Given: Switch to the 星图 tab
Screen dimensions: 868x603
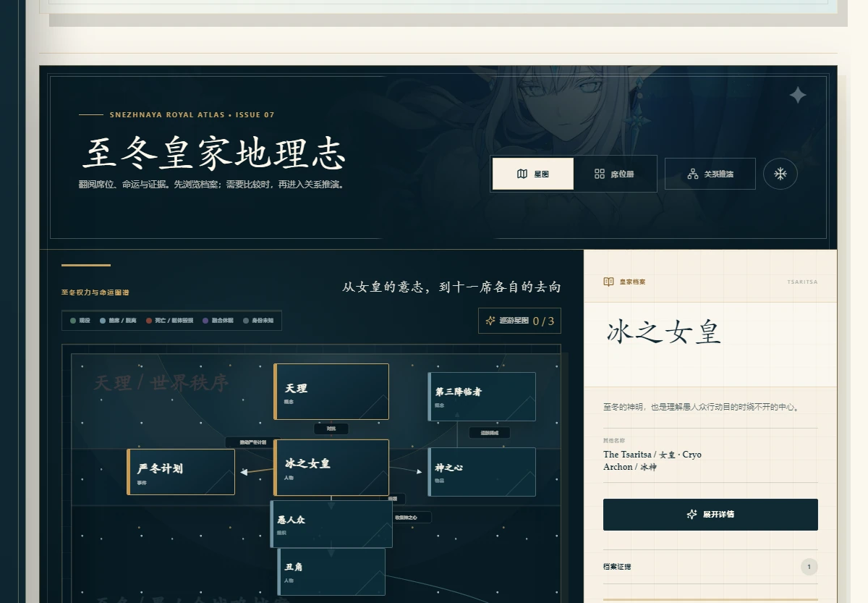Looking at the screenshot, I should tap(533, 174).
